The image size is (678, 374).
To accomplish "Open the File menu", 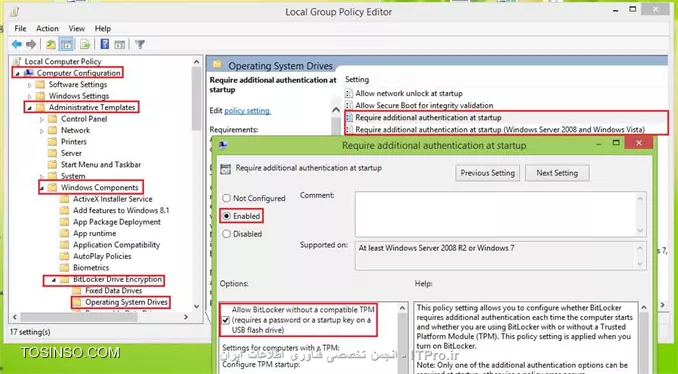I will pyautogui.click(x=20, y=29).
